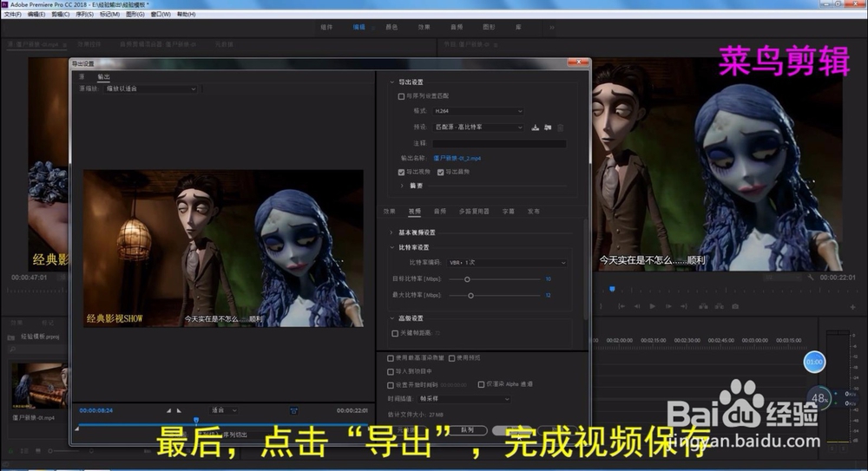
Task: Enable Import into Project checkbox
Action: (391, 371)
